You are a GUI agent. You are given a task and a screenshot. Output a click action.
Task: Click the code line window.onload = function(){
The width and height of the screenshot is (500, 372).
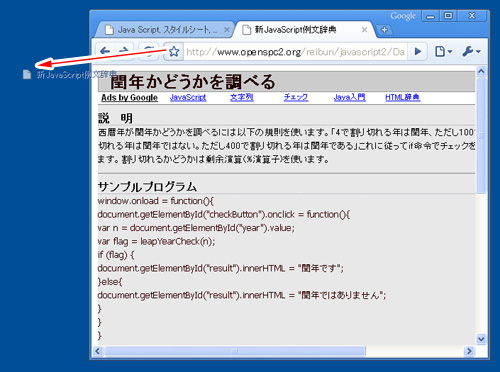point(156,201)
